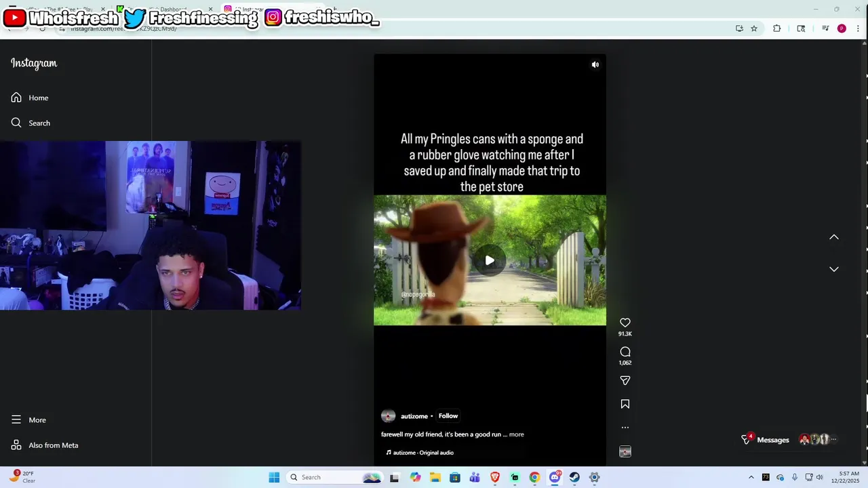Open Microsoft Teams from the taskbar
868x488 pixels.
coord(475,477)
